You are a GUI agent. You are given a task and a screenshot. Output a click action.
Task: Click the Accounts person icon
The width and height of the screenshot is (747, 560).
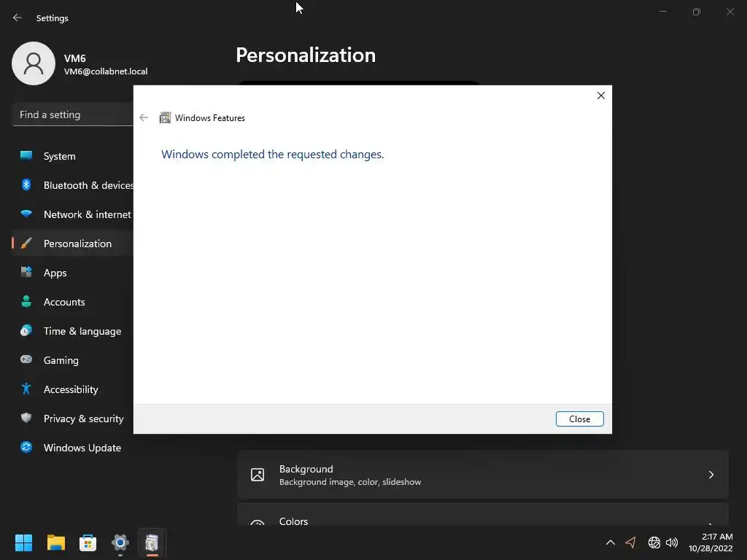tap(26, 301)
